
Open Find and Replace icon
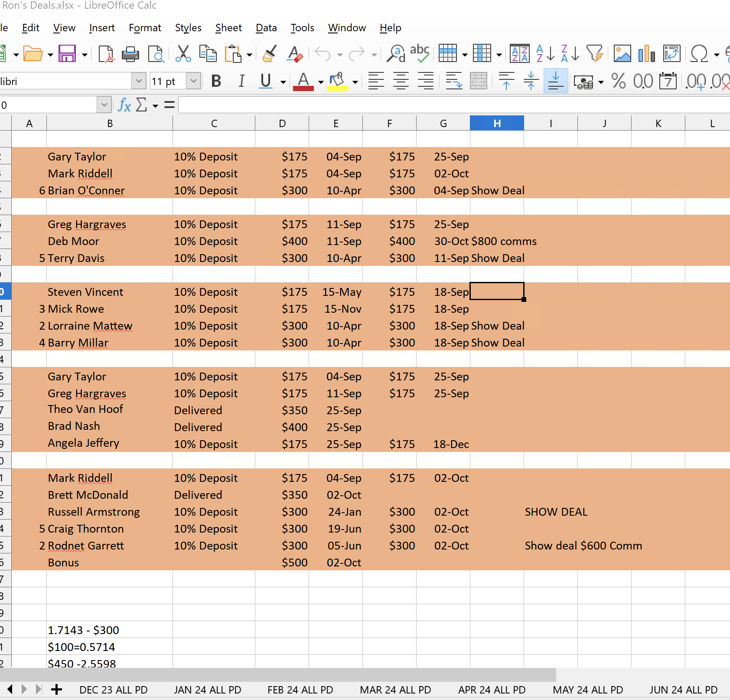[396, 54]
